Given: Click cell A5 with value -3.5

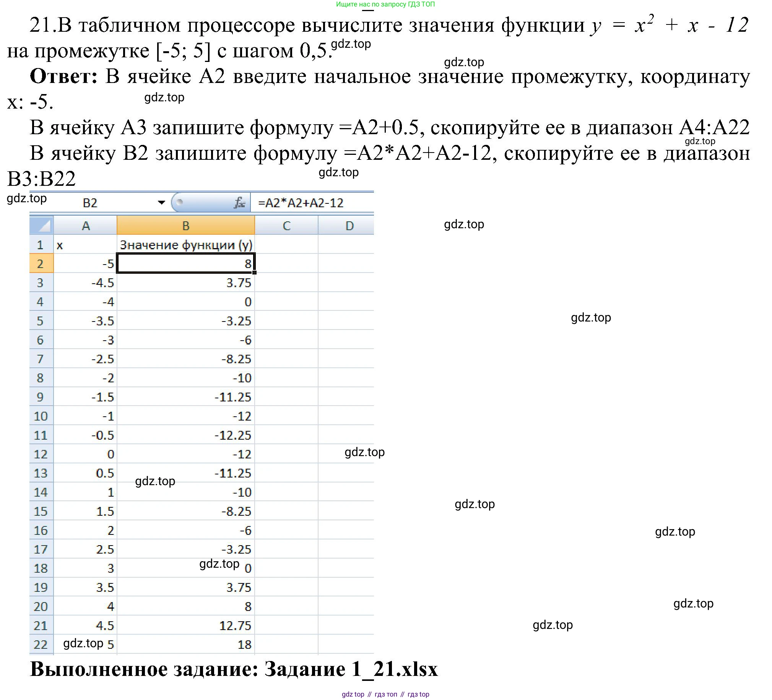Looking at the screenshot, I should pos(85,320).
